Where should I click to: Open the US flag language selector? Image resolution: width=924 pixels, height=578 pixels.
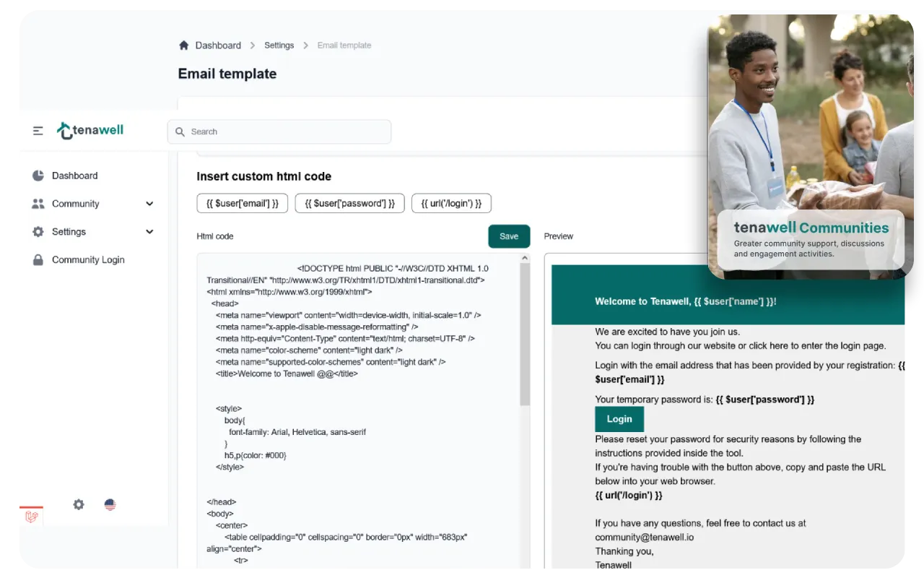(x=110, y=504)
